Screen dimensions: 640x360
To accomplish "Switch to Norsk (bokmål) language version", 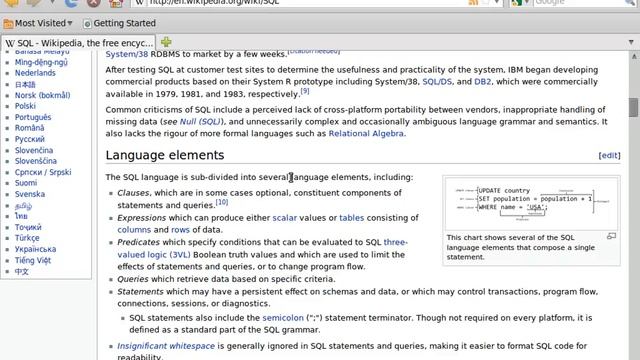I will 42,95.
